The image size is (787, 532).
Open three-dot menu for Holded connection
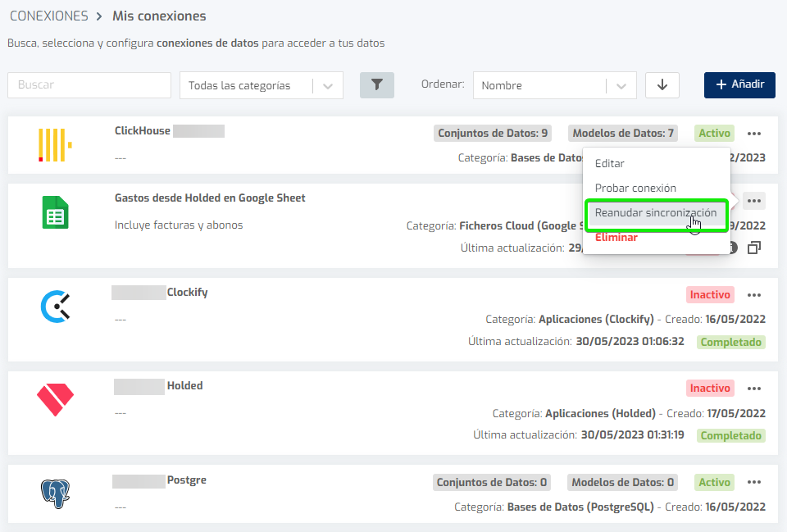pyautogui.click(x=754, y=389)
